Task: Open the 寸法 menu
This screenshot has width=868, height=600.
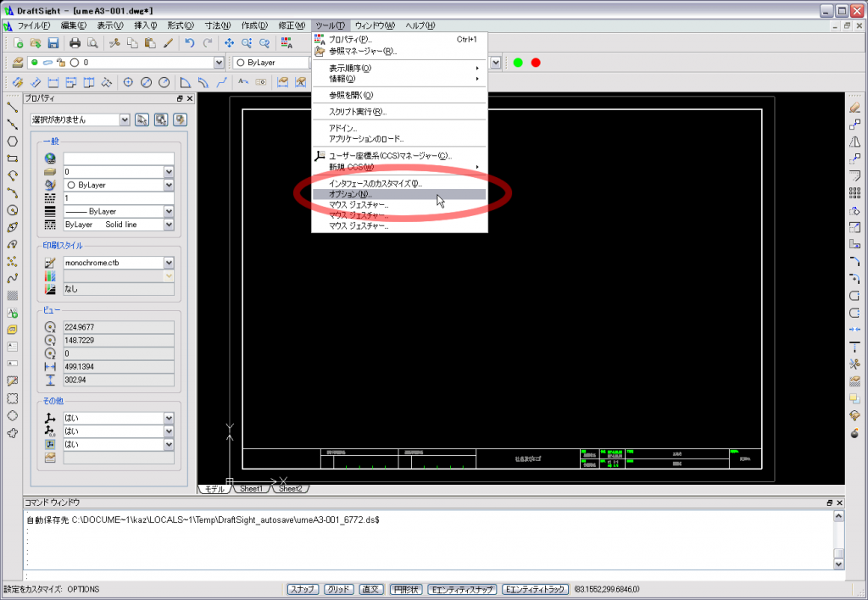Action: [x=218, y=25]
